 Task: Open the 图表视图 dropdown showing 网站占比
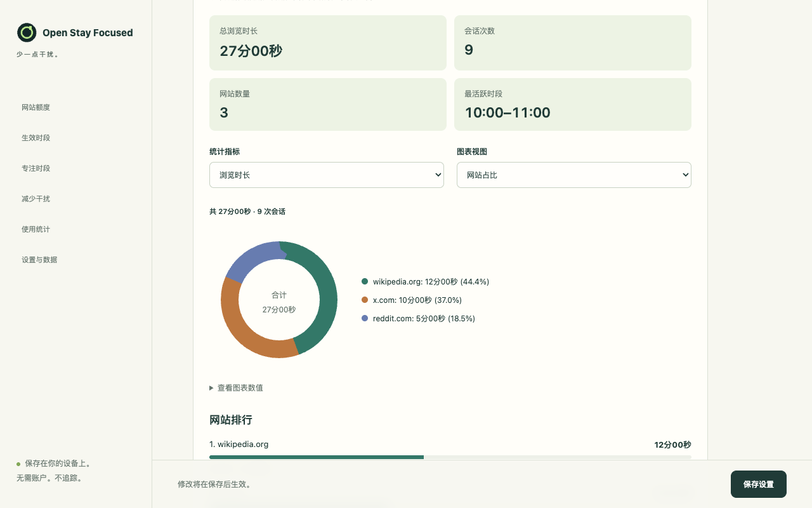point(573,175)
